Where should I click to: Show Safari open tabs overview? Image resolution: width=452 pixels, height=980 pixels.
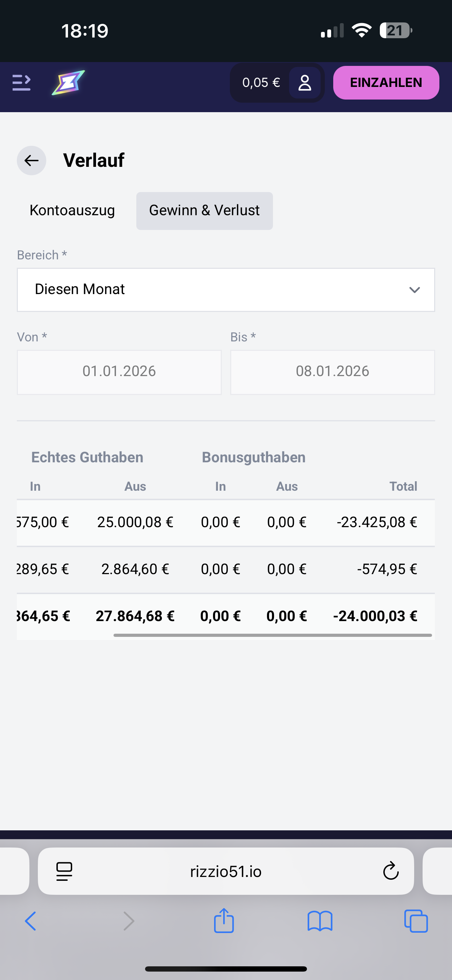[x=416, y=921]
